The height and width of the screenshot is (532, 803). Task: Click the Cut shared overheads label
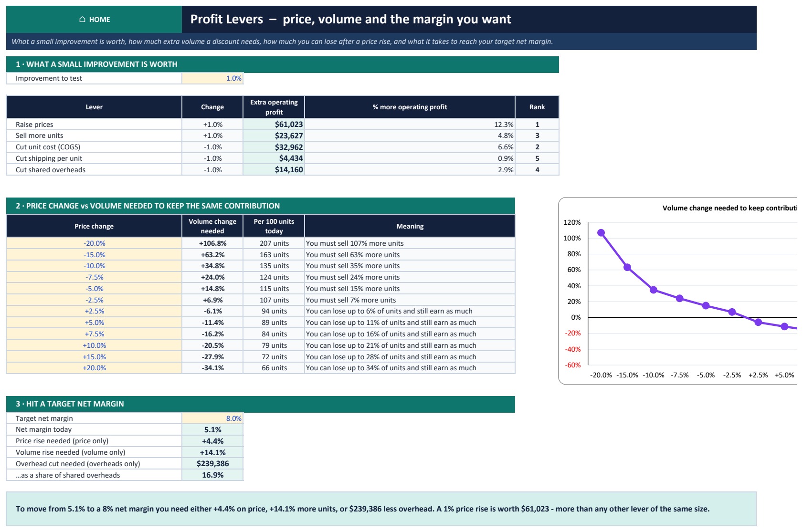(x=50, y=170)
